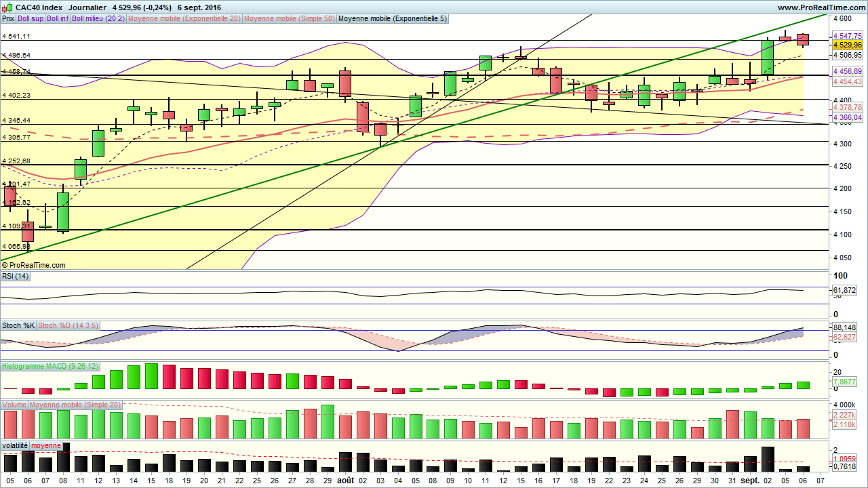
Task: Open the RSI (14) indicator label
Action: pyautogui.click(x=16, y=276)
